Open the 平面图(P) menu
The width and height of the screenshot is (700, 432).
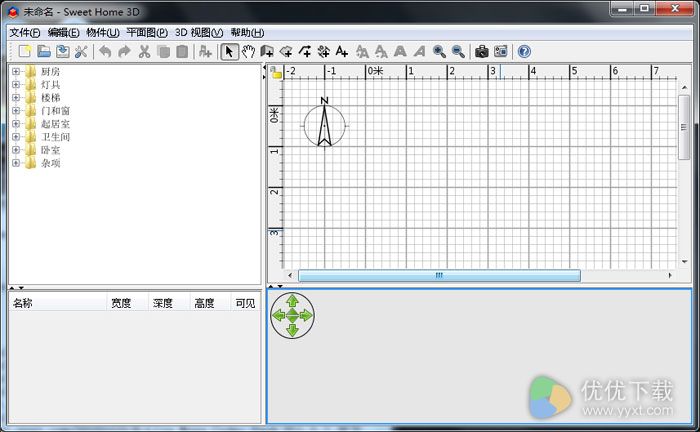147,33
